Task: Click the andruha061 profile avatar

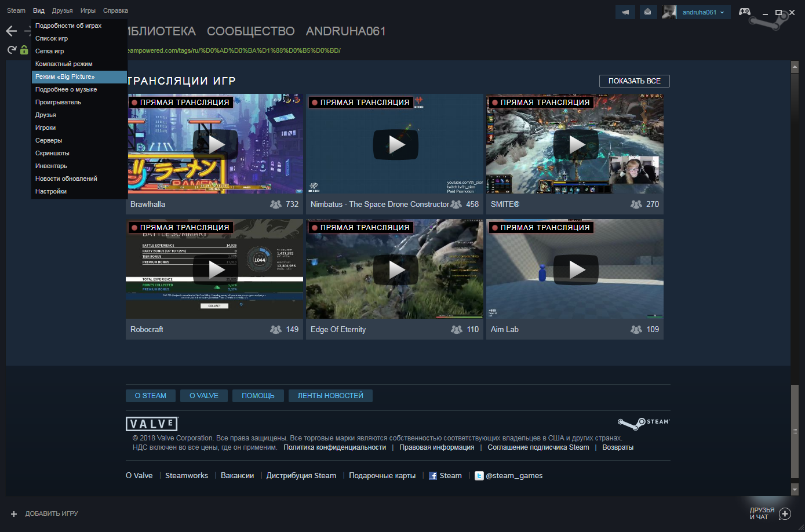Action: [x=669, y=12]
